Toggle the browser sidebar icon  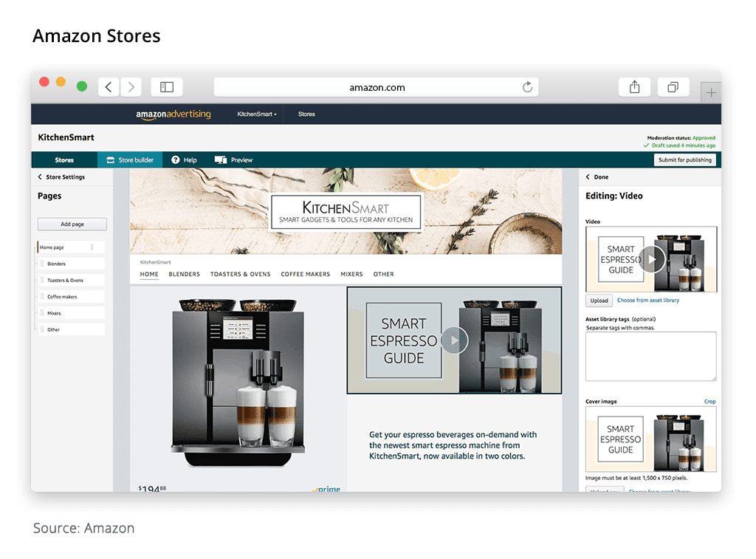167,87
